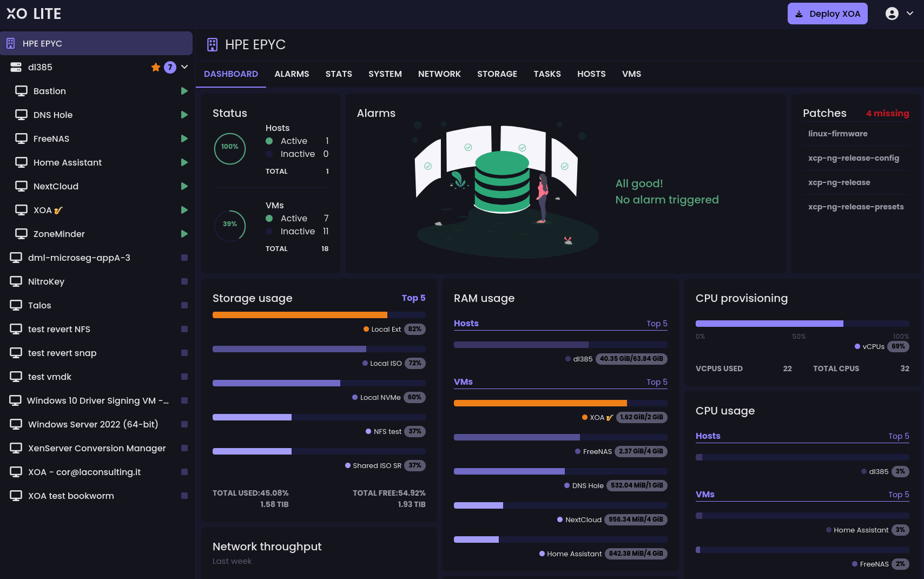Collapse the dl385 host tree
This screenshot has height=579, width=924.
click(x=184, y=67)
